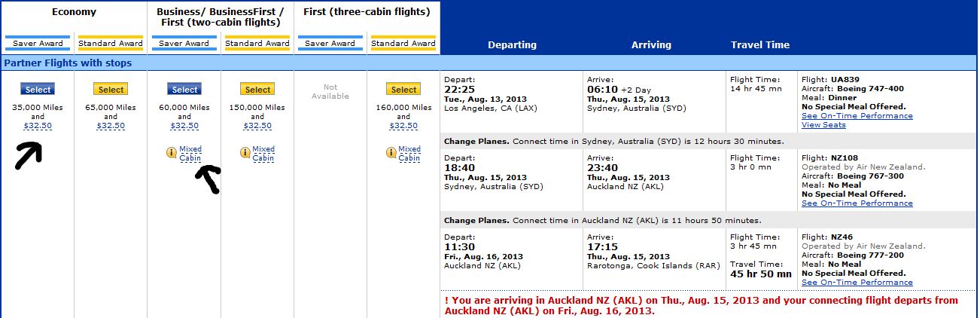This screenshot has width=980, height=318.
Task: Open the $32.50 fee link under 160,000 Miles
Action: pos(403,126)
